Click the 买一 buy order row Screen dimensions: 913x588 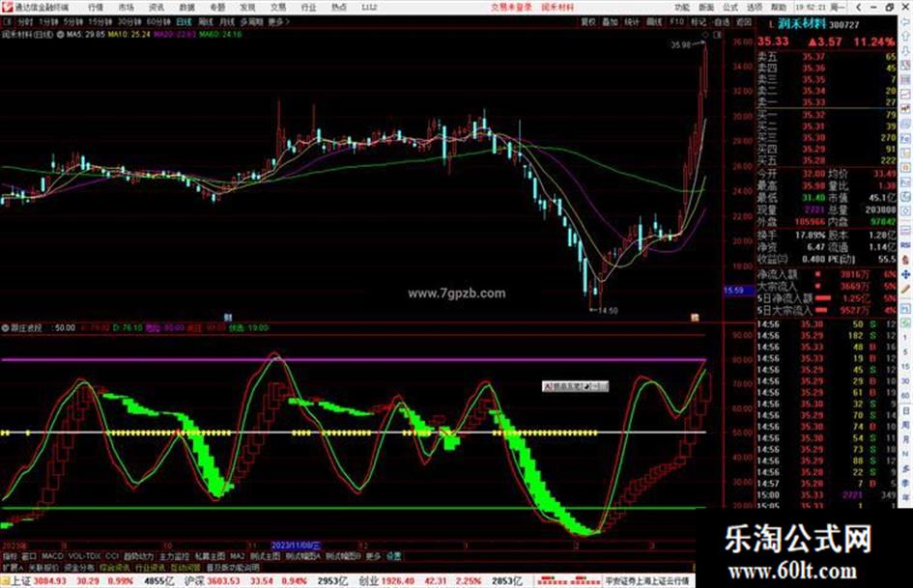pyautogui.click(x=826, y=115)
